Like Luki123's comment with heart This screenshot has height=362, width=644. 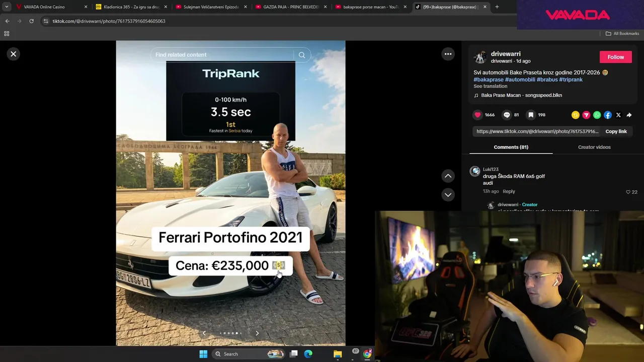(628, 192)
